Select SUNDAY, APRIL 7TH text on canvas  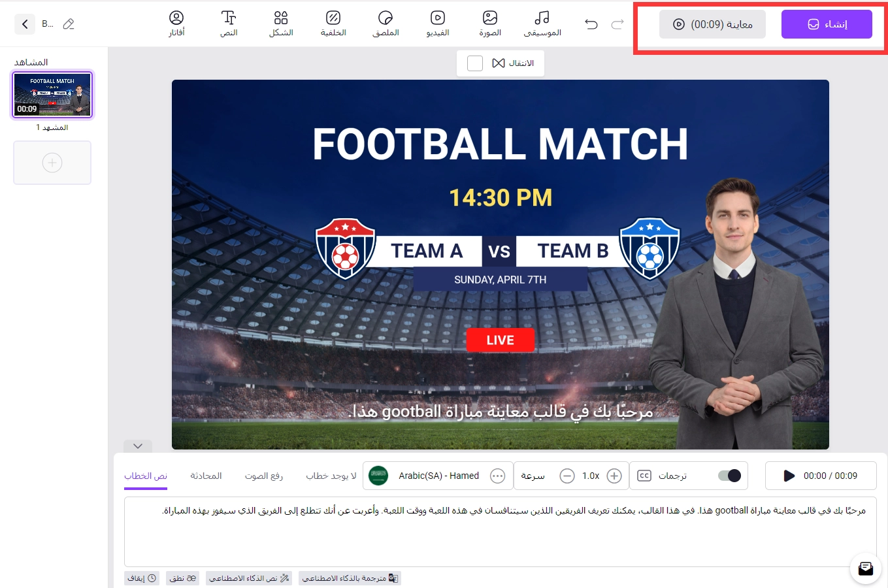(x=501, y=280)
